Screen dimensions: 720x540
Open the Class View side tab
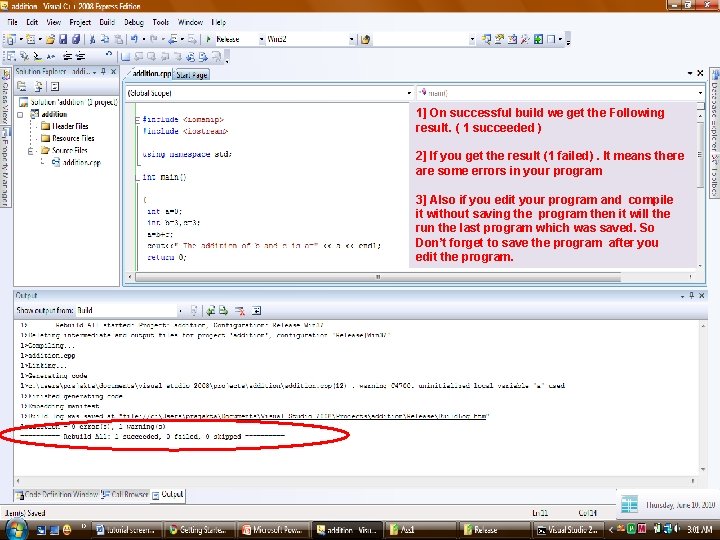click(x=5, y=96)
